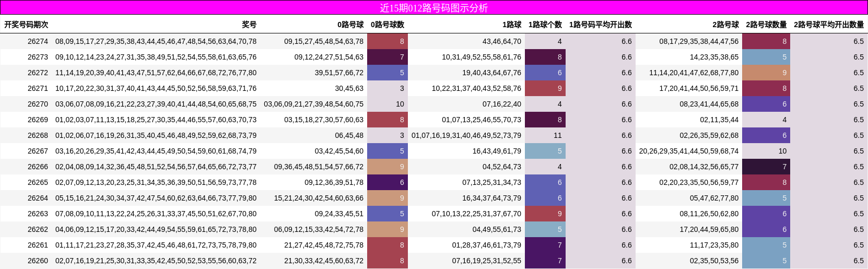This screenshot has width=868, height=269.
Task: Click issue number 26261
Action: [38, 245]
